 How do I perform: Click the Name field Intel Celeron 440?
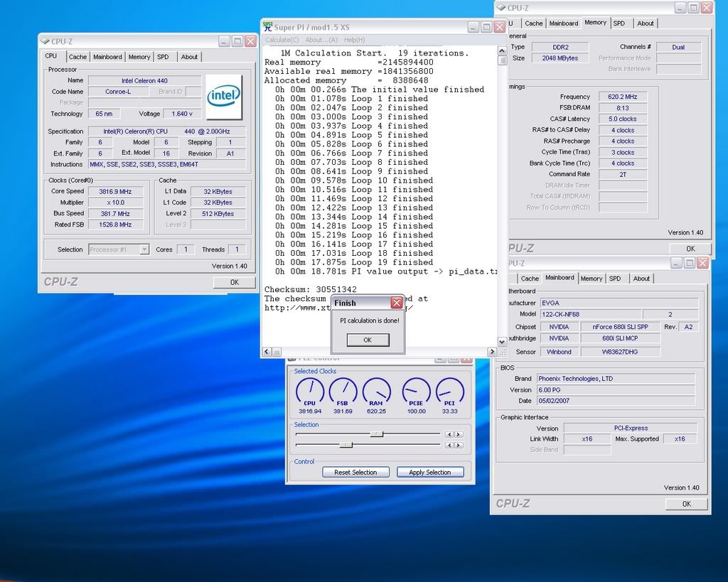pyautogui.click(x=144, y=81)
